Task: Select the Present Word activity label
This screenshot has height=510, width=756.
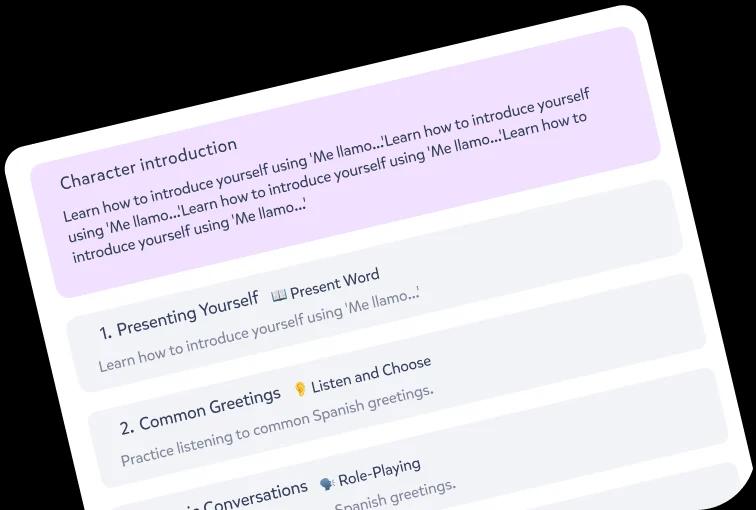Action: tap(335, 284)
